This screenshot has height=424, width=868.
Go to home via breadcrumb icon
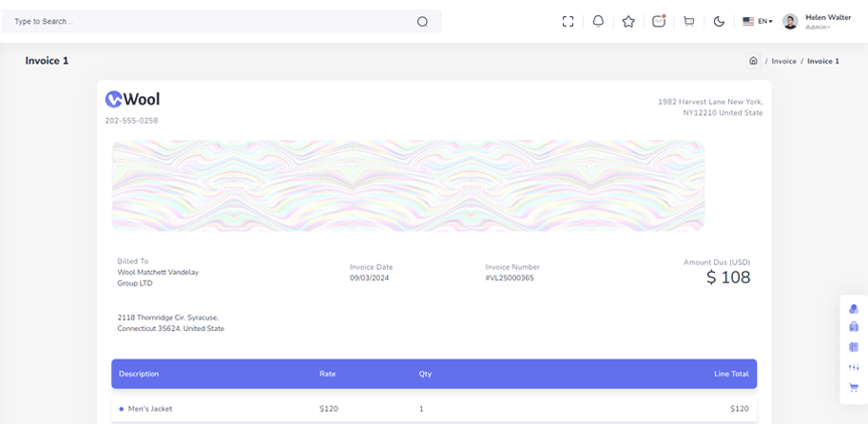753,61
